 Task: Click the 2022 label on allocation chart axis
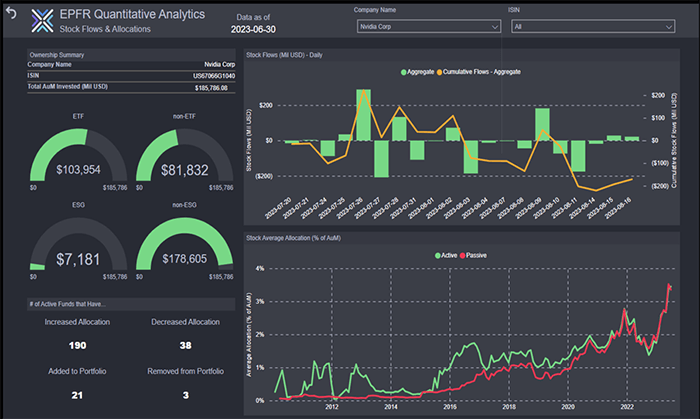tap(627, 407)
